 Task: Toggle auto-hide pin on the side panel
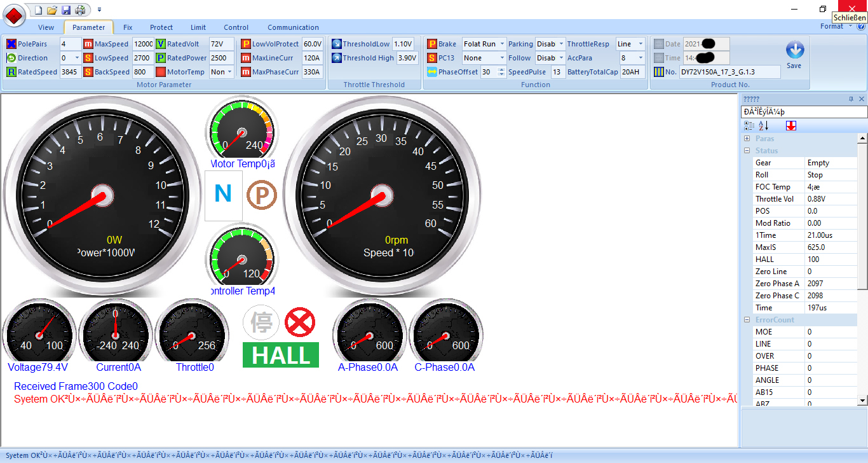pyautogui.click(x=851, y=99)
